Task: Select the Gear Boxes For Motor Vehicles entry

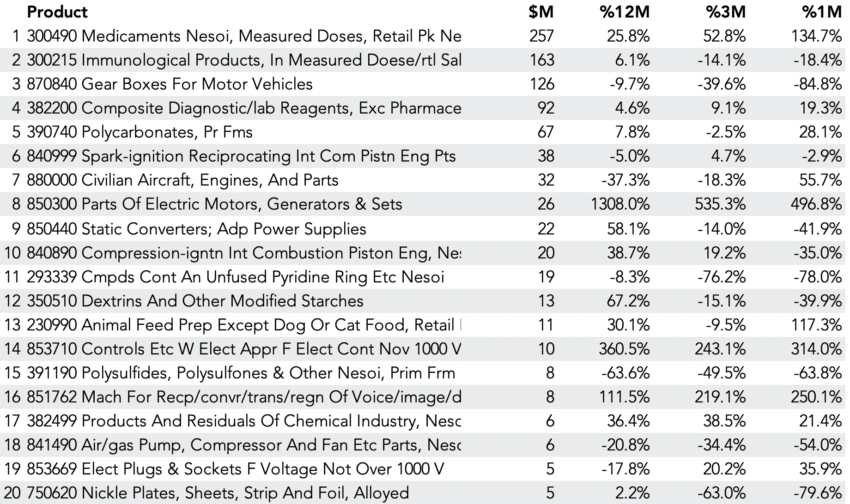Action: point(170,84)
